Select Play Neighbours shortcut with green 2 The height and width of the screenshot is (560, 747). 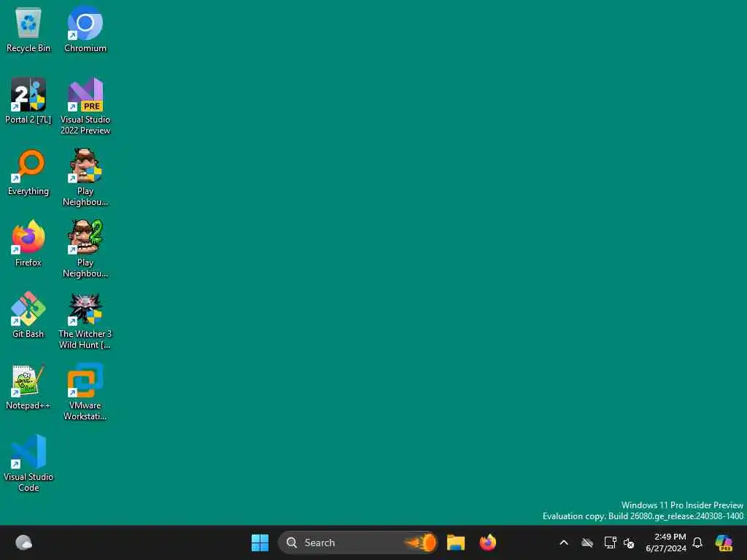point(85,249)
